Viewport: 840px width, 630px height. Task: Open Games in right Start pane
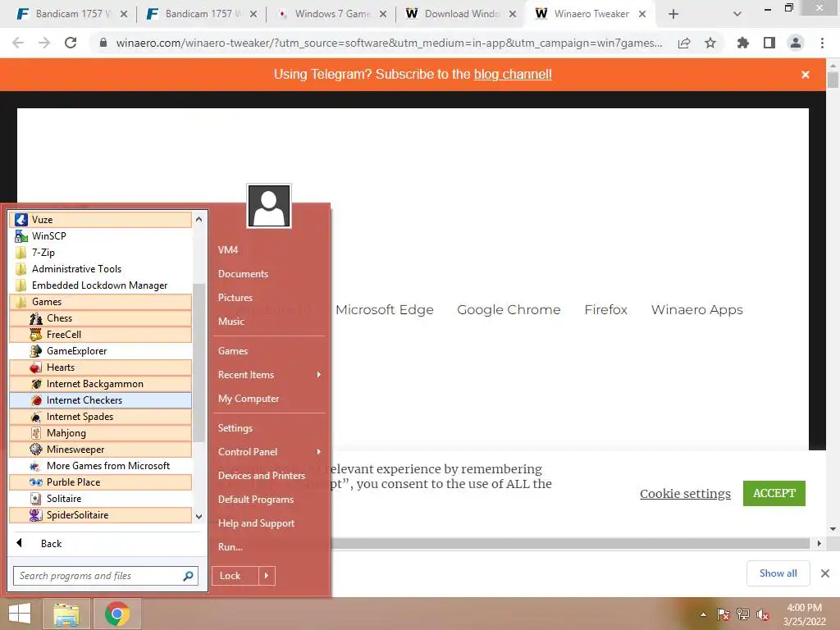tap(232, 351)
